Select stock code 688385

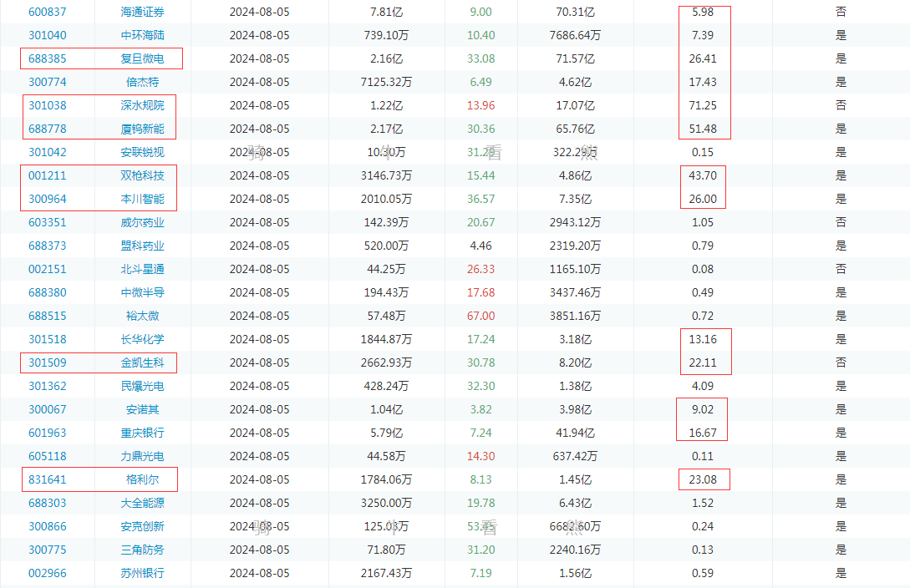click(48, 58)
